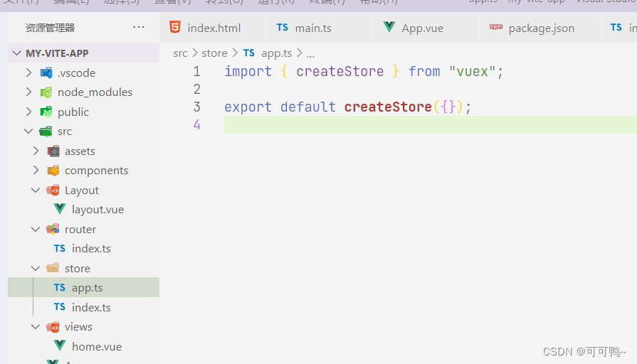Click the createStore call on line 3
Image resolution: width=637 pixels, height=364 pixels.
388,107
